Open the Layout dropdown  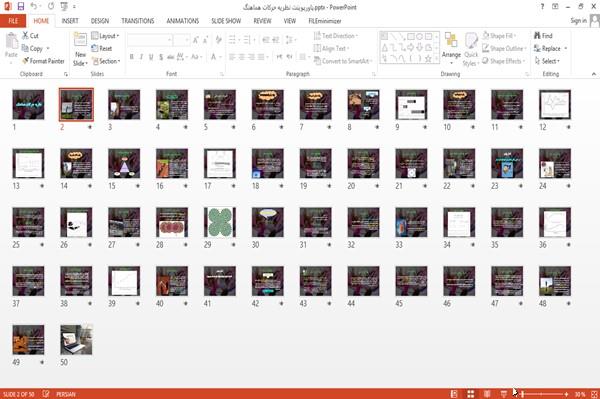(105, 36)
